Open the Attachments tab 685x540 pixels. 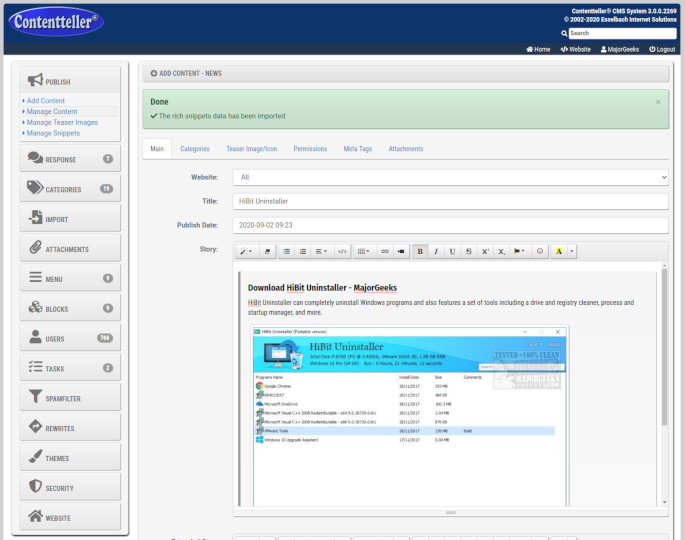(x=406, y=149)
